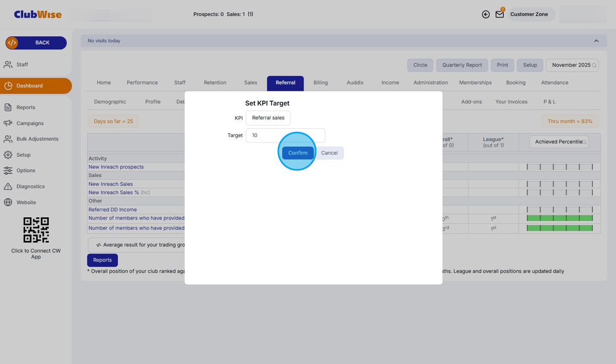
Task: Switch to the Income tab
Action: click(x=390, y=83)
